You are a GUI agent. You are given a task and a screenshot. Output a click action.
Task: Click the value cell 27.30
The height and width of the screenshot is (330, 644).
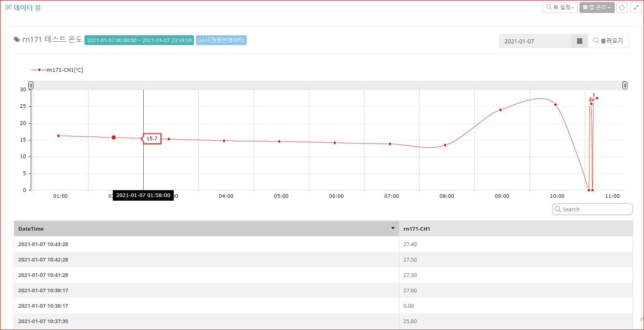coord(516,275)
